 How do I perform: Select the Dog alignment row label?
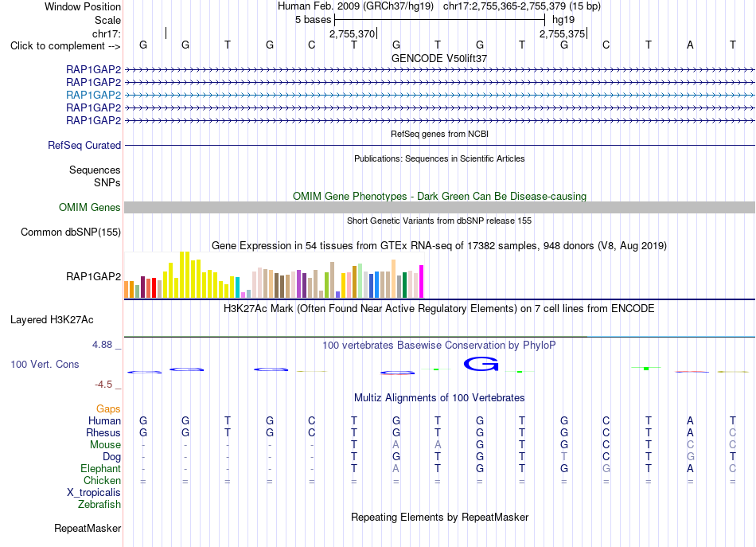[x=111, y=457]
